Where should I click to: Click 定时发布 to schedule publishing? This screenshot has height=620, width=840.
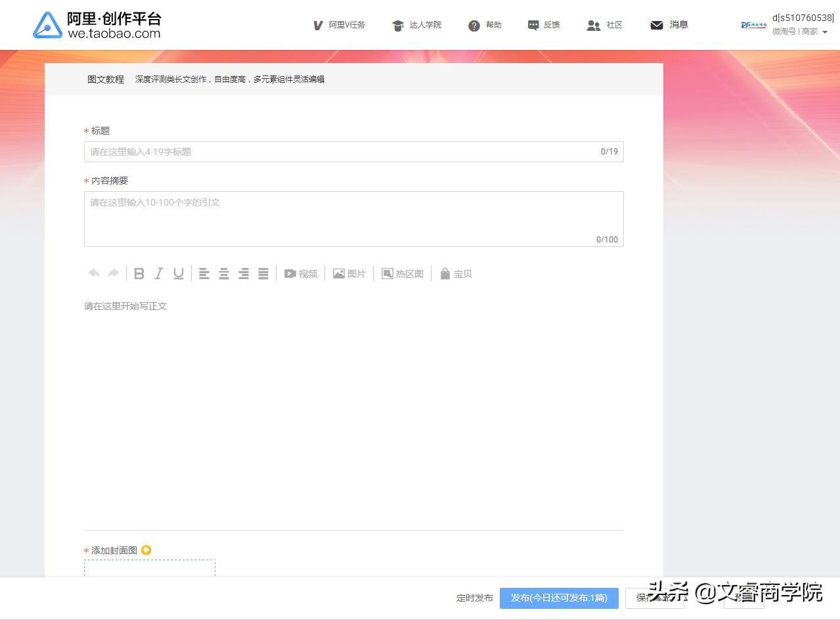click(475, 598)
